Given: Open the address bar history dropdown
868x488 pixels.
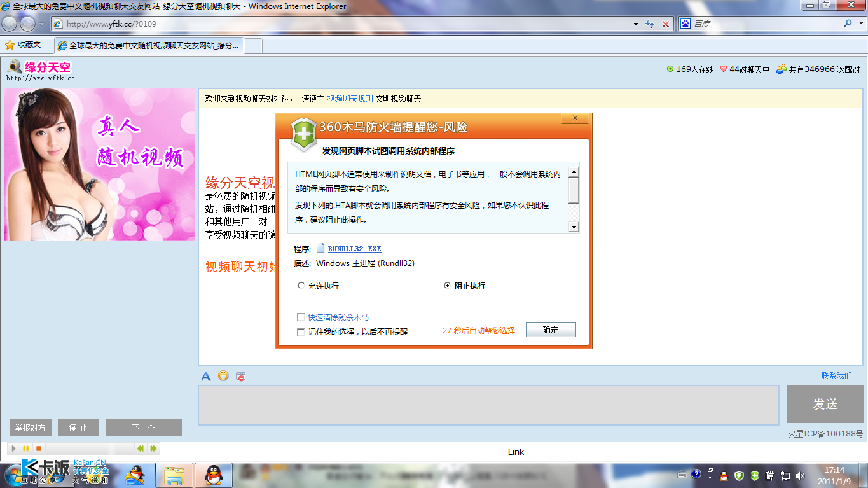Looking at the screenshot, I should click(637, 24).
